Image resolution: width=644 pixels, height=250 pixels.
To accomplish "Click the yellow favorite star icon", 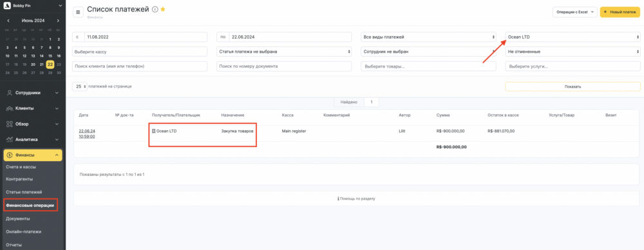I will tap(163, 10).
